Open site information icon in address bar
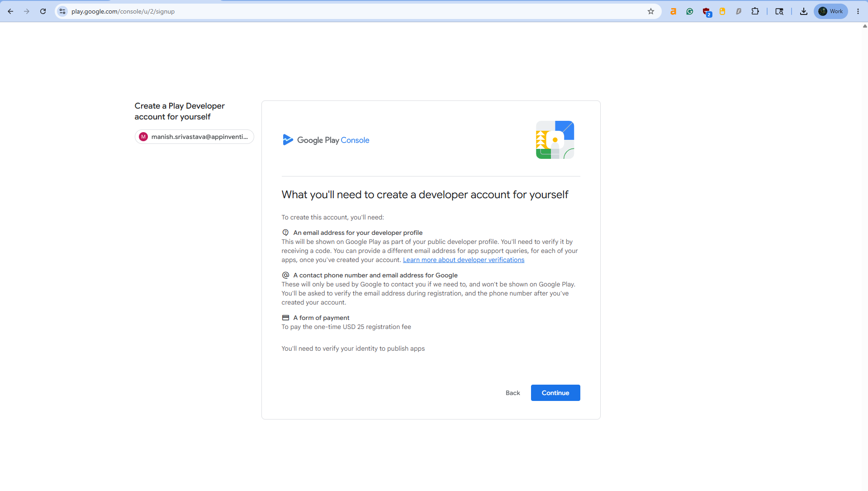The height and width of the screenshot is (491, 868). [62, 11]
